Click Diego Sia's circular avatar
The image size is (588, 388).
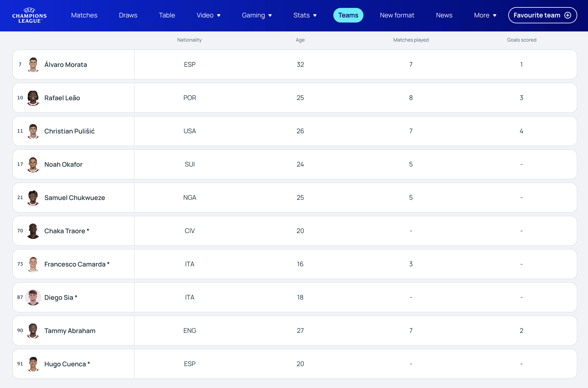click(33, 297)
